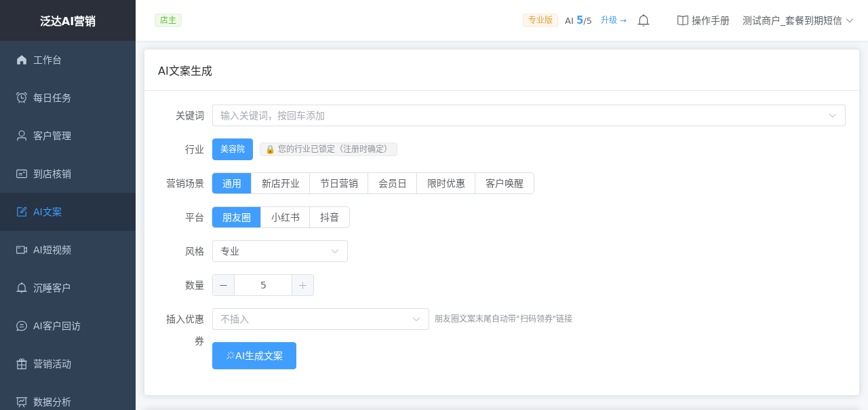Click the 泛达AI营销 logo title
The height and width of the screenshot is (410, 868).
tap(68, 21)
